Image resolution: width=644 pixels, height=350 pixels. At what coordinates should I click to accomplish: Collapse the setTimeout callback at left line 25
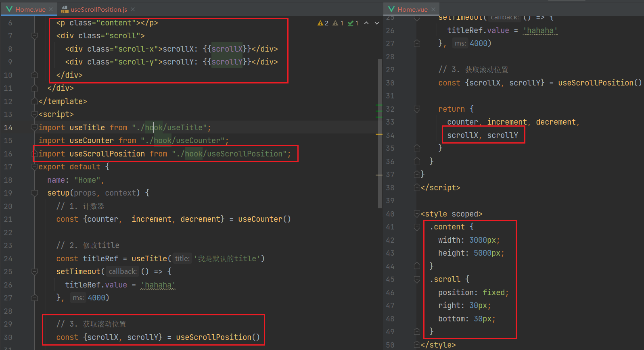[x=35, y=272]
